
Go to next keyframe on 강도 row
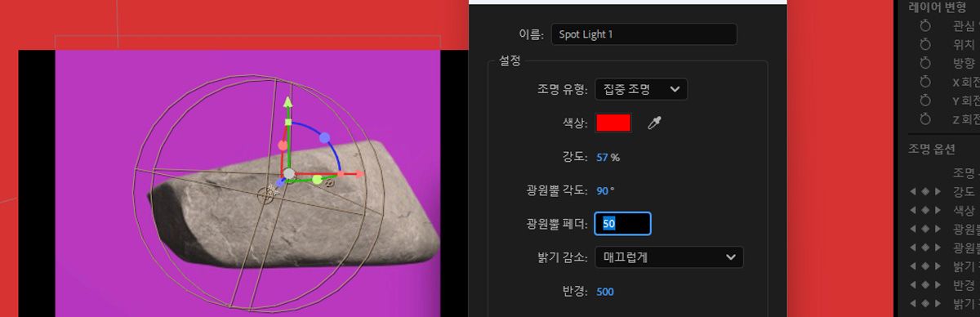tap(937, 191)
